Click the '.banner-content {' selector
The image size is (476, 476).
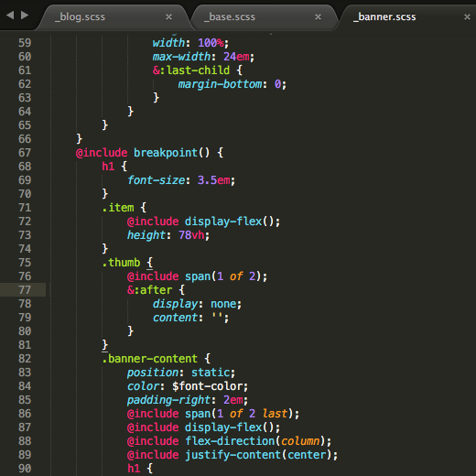point(156,359)
